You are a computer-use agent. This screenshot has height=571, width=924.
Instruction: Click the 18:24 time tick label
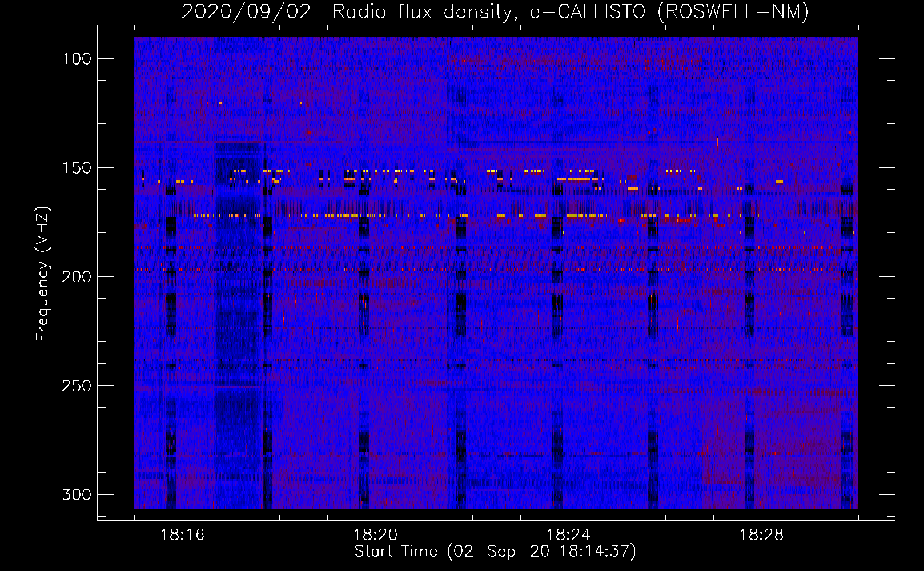(569, 535)
